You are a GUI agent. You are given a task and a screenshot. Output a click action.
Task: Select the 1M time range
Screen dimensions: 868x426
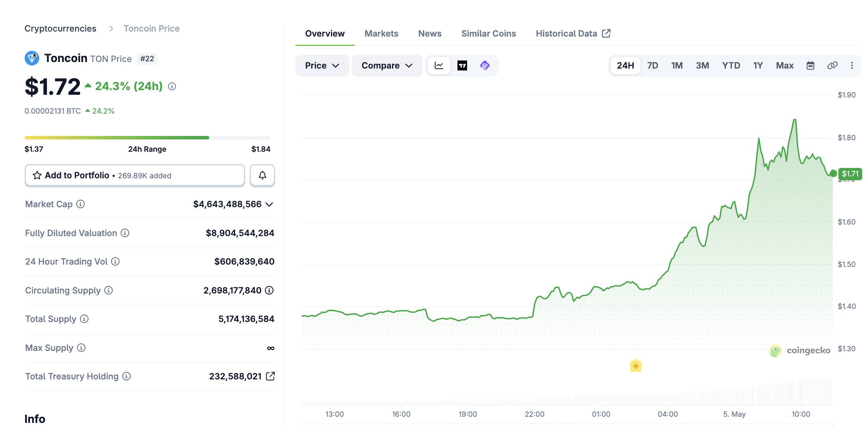677,65
